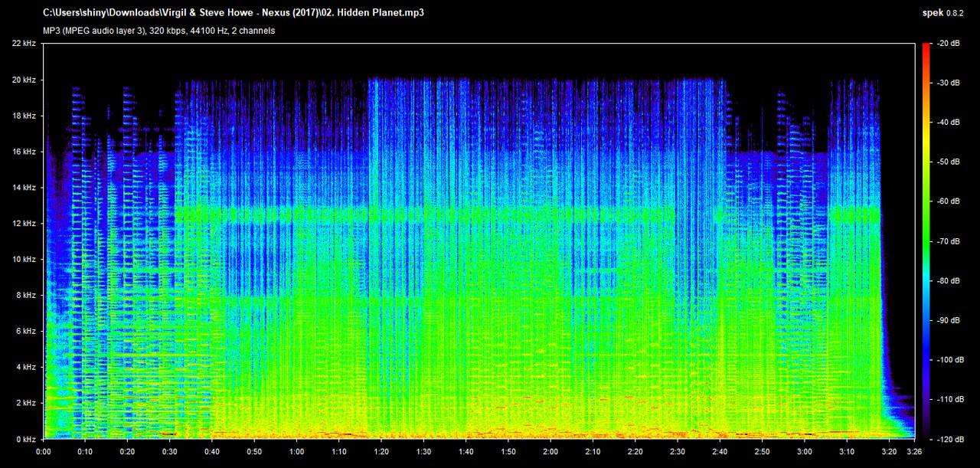Image resolution: width=980 pixels, height=468 pixels.
Task: Click the -120 dB legend label
Action: 949,439
